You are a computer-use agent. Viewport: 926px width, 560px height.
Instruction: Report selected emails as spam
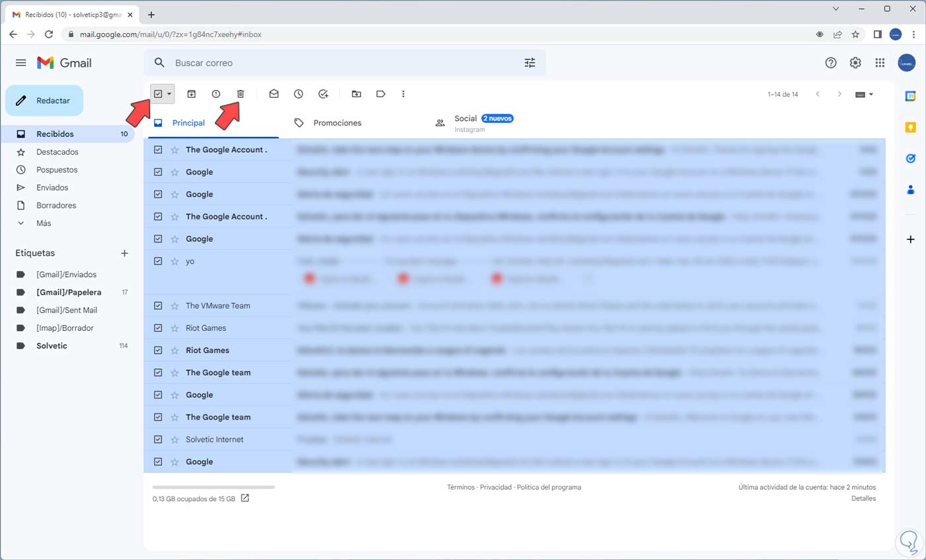[216, 94]
